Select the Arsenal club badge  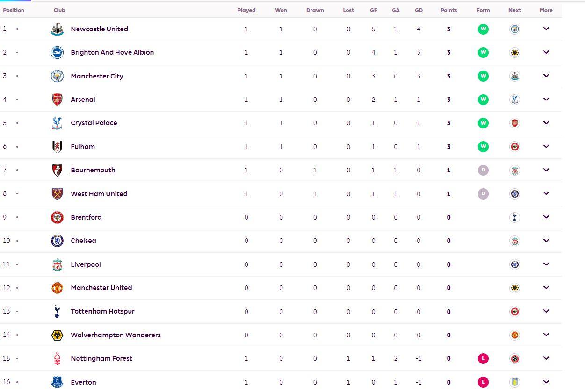(57, 100)
